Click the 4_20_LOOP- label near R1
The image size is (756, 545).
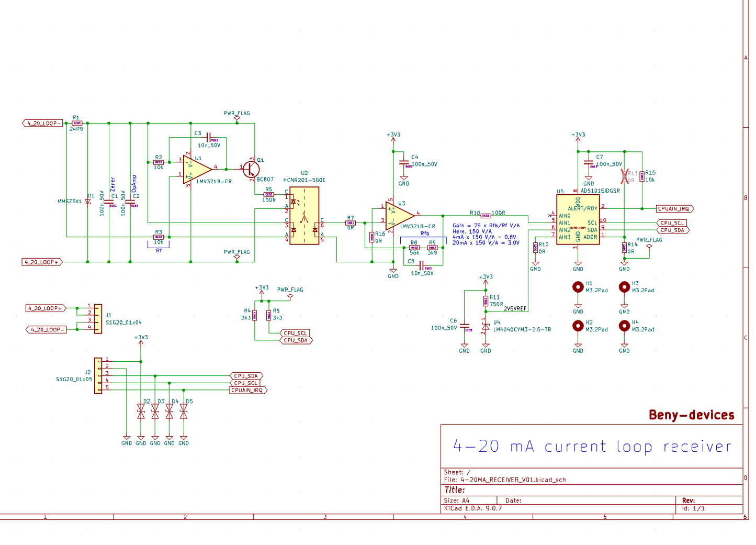click(x=43, y=124)
